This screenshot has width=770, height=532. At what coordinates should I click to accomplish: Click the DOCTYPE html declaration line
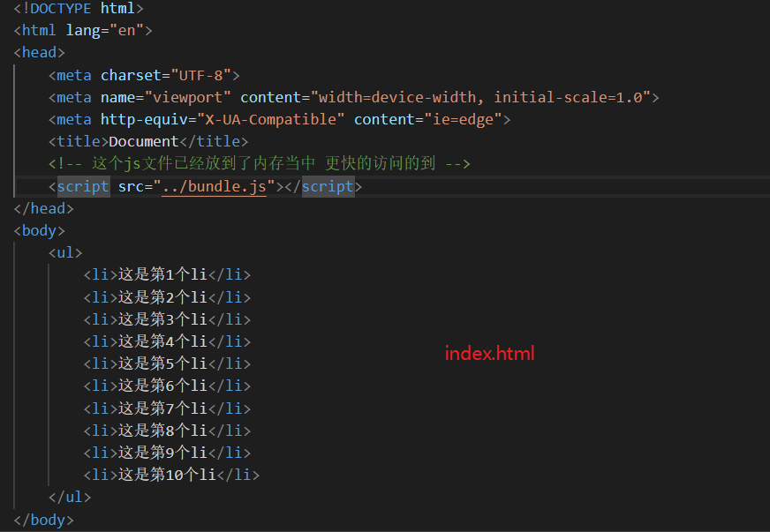[79, 8]
